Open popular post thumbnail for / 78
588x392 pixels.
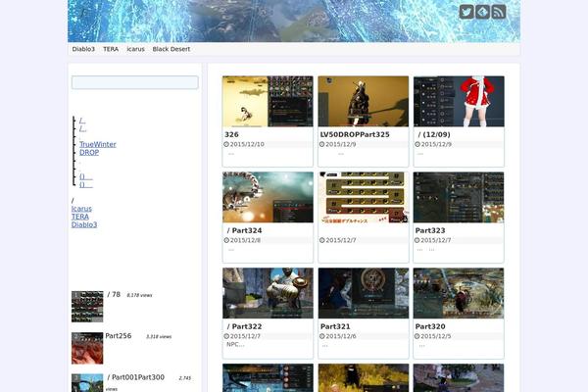pos(87,307)
